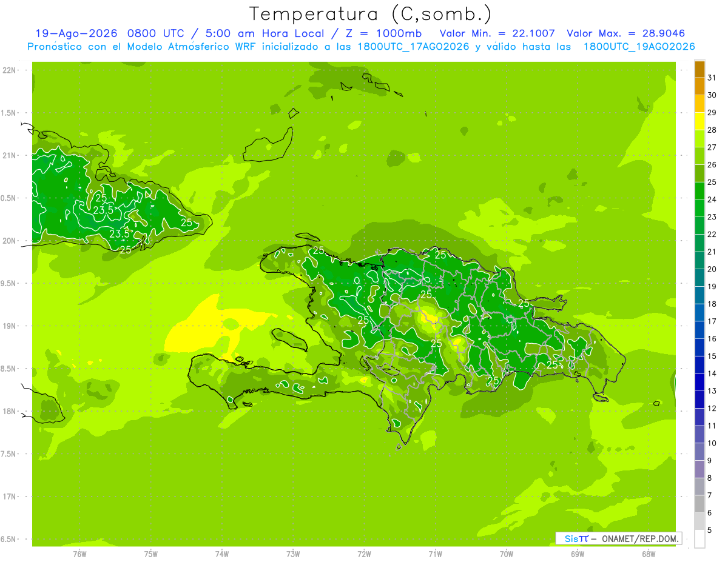The width and height of the screenshot is (728, 562).
Task: Click the title Temperatura (C,somb.)
Action: (371, 14)
